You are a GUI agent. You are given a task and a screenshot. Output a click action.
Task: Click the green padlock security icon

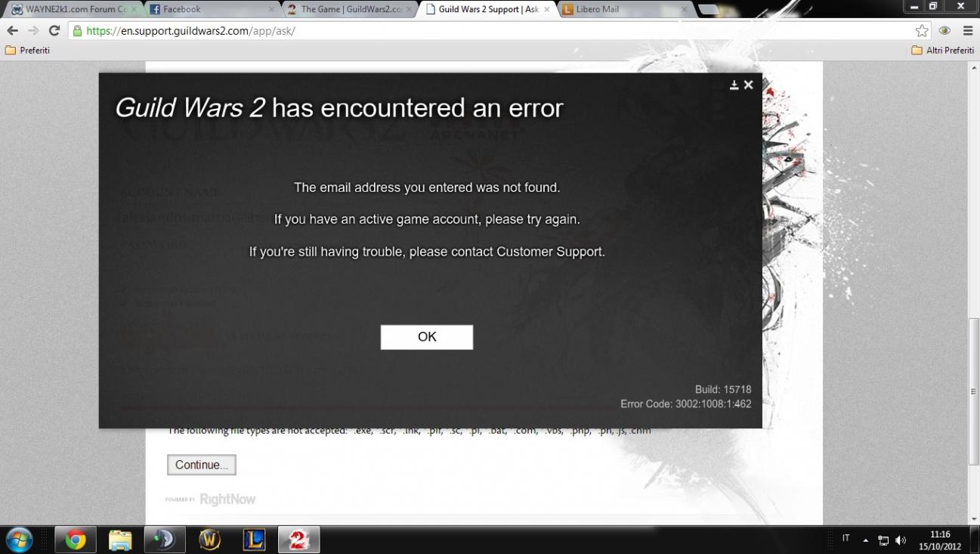click(76, 31)
